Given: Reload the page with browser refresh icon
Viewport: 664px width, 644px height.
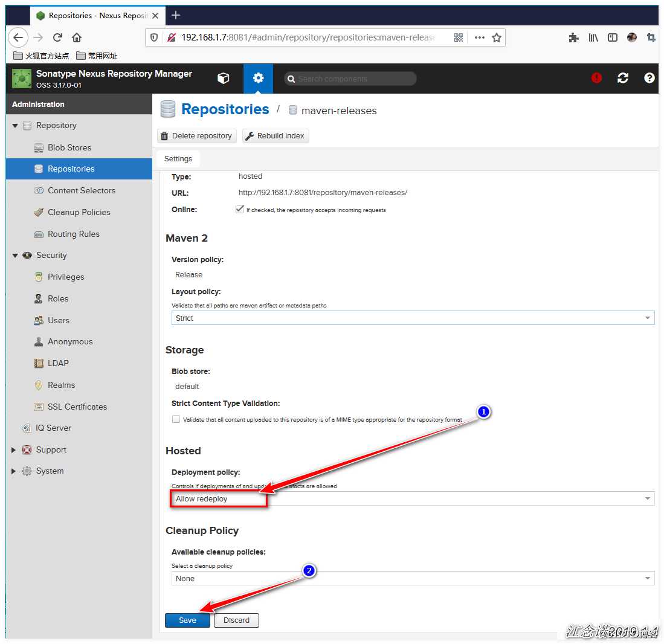Looking at the screenshot, I should [x=57, y=37].
